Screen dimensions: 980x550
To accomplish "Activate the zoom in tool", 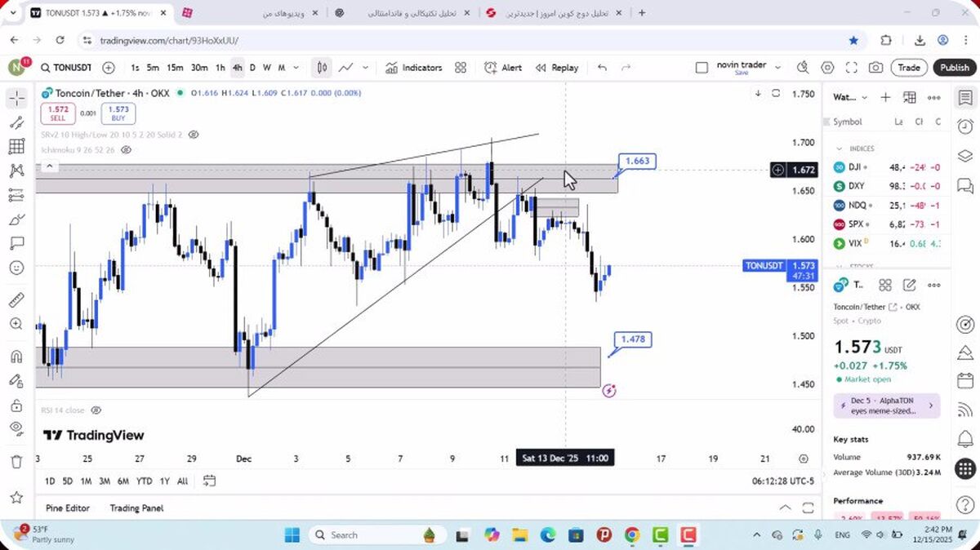I will (x=16, y=324).
